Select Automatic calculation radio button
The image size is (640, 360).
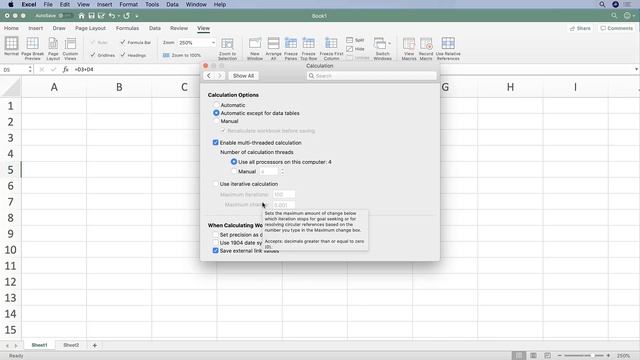[216, 105]
